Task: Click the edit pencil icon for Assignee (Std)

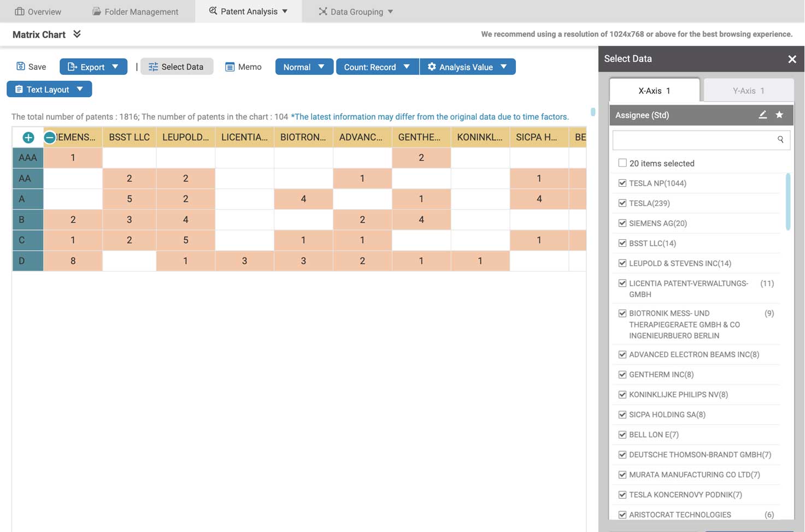Action: click(762, 115)
